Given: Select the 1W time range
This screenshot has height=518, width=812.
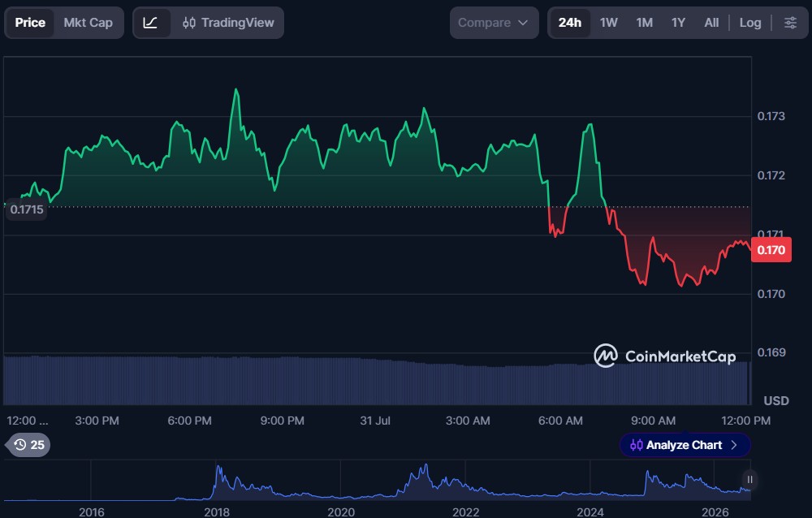Looking at the screenshot, I should [x=608, y=23].
